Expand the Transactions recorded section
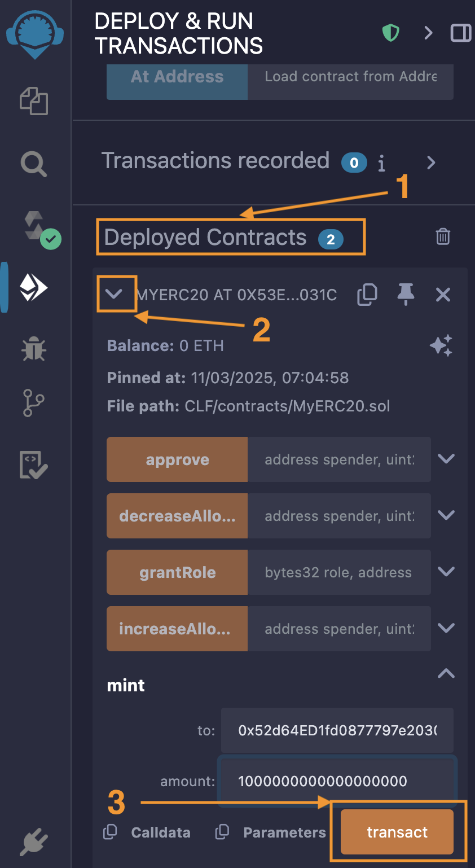The image size is (475, 868). click(x=431, y=163)
